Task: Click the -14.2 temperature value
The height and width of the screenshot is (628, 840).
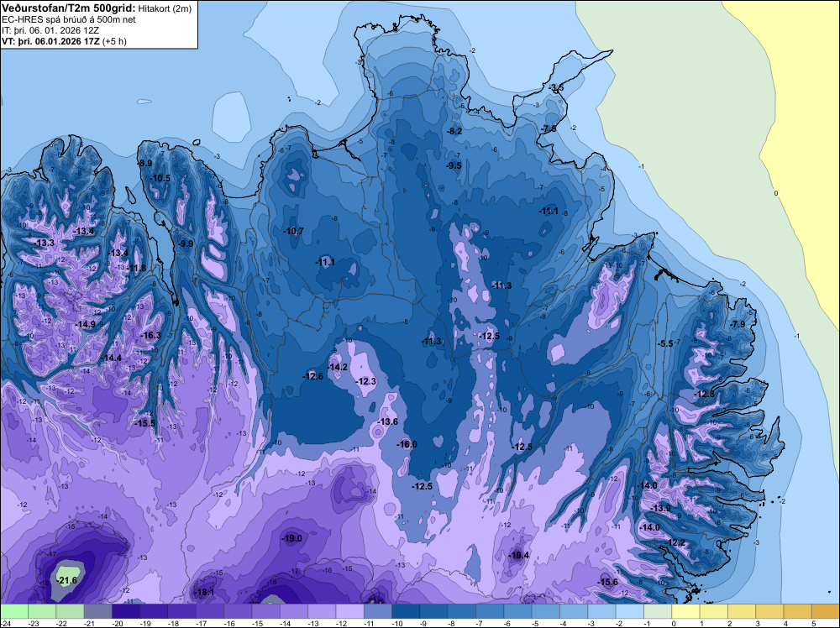Action: [x=338, y=367]
